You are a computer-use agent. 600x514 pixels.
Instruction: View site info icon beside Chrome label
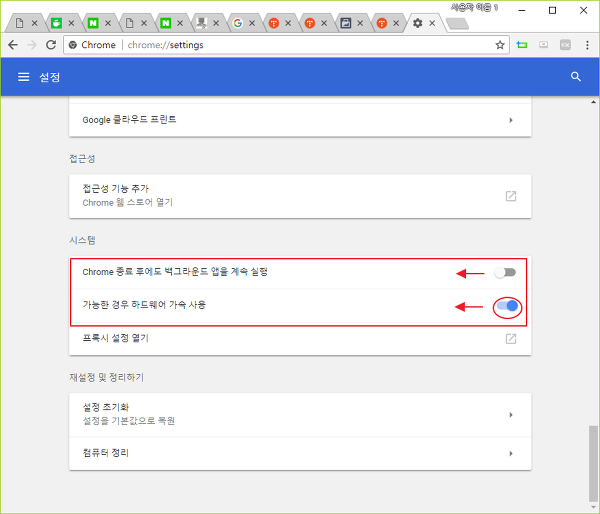pyautogui.click(x=72, y=45)
